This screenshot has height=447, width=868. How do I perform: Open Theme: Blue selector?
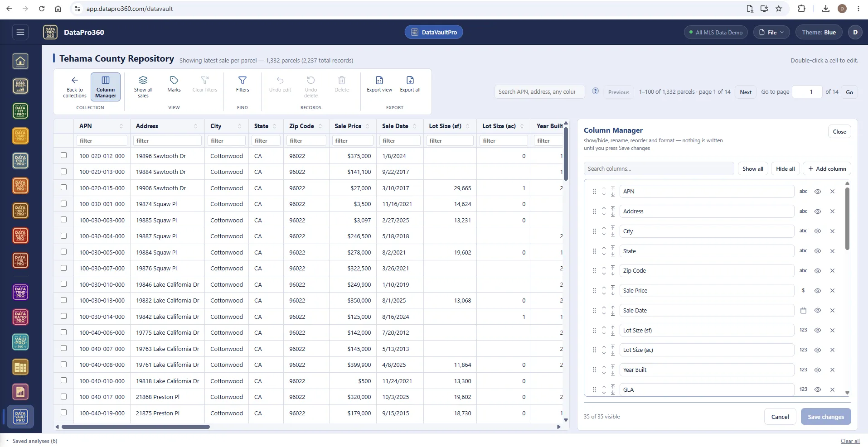coord(819,32)
